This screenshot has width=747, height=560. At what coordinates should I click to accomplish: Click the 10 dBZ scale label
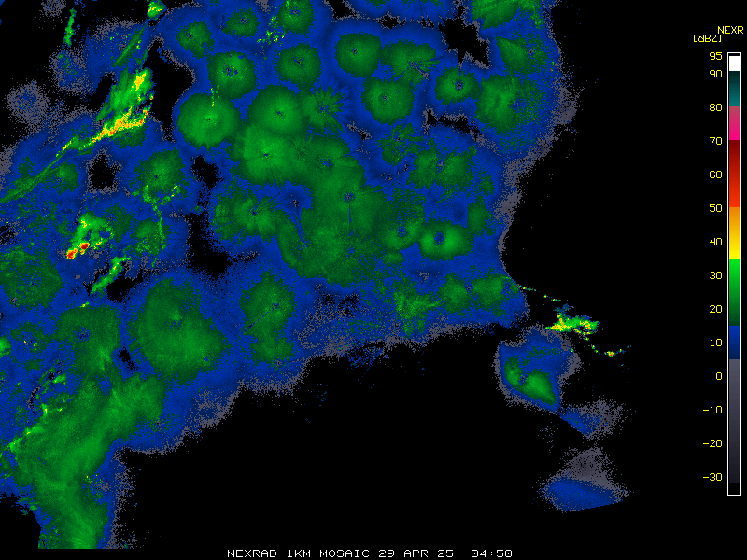(715, 343)
